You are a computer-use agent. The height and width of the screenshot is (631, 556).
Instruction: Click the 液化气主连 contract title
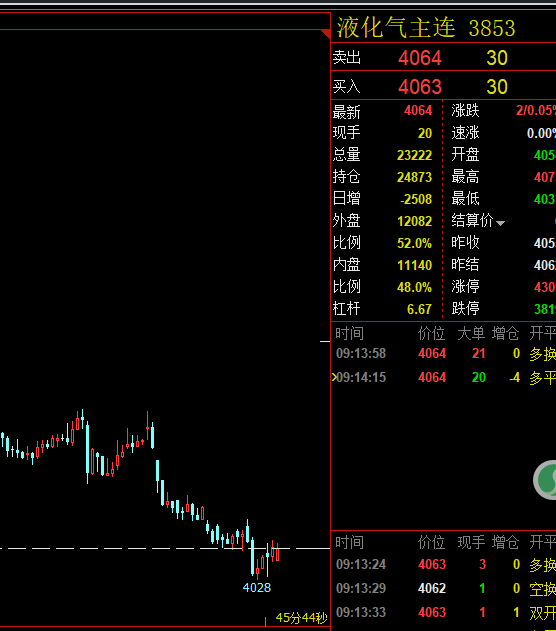396,28
